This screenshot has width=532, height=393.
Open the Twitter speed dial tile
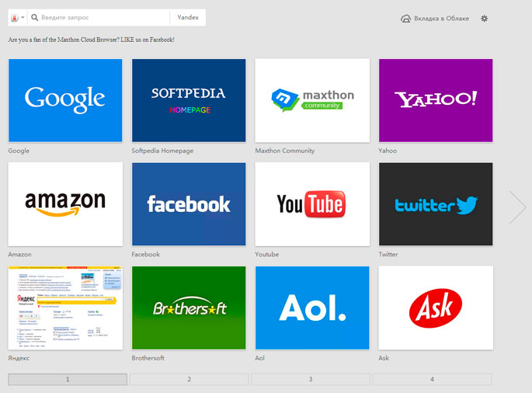436,204
